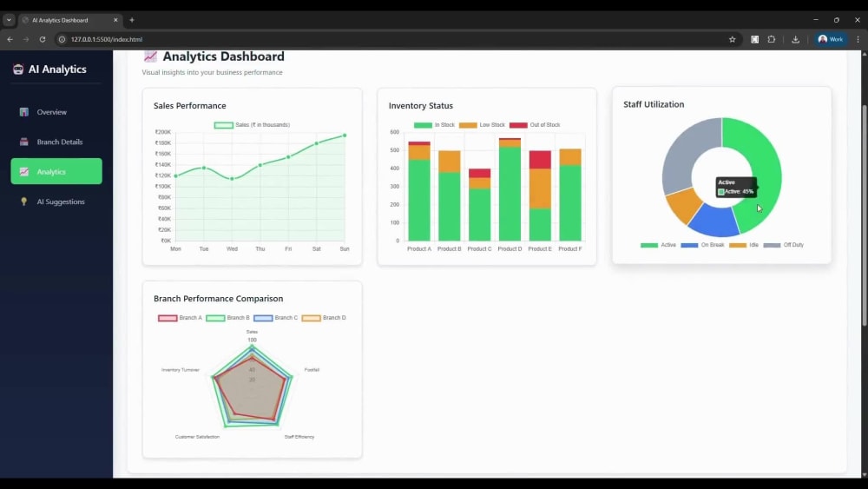Toggle Branch D legend in radar chart
Screen dimensions: 868x489
(x=323, y=318)
